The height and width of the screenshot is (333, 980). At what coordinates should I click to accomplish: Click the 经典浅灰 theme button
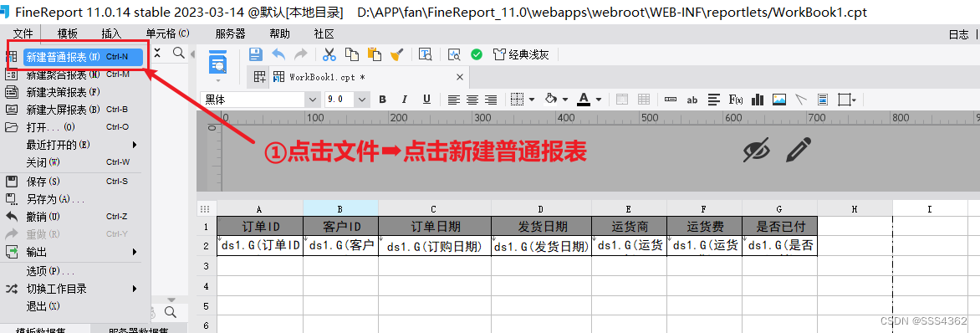point(521,54)
